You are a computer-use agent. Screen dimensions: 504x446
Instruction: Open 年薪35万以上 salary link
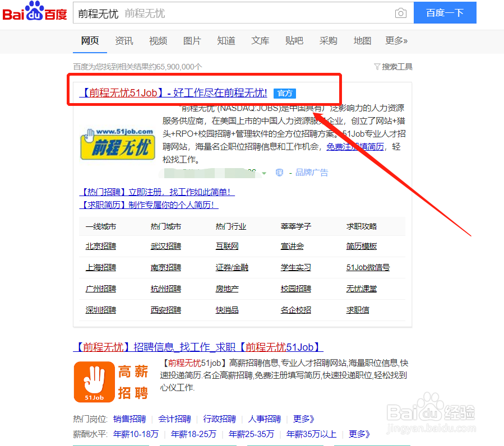click(311, 434)
